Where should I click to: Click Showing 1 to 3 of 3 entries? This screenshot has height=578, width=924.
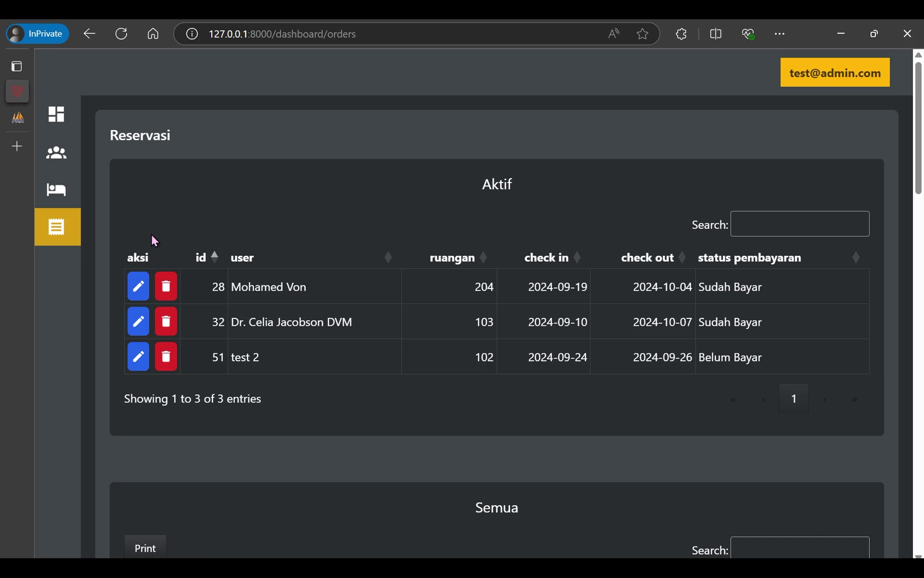pos(192,399)
